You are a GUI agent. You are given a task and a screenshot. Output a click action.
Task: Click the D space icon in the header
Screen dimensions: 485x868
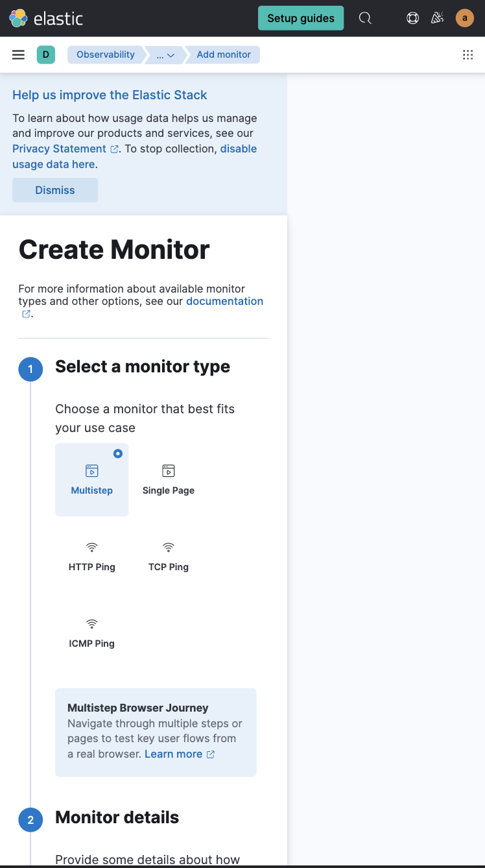click(x=46, y=54)
